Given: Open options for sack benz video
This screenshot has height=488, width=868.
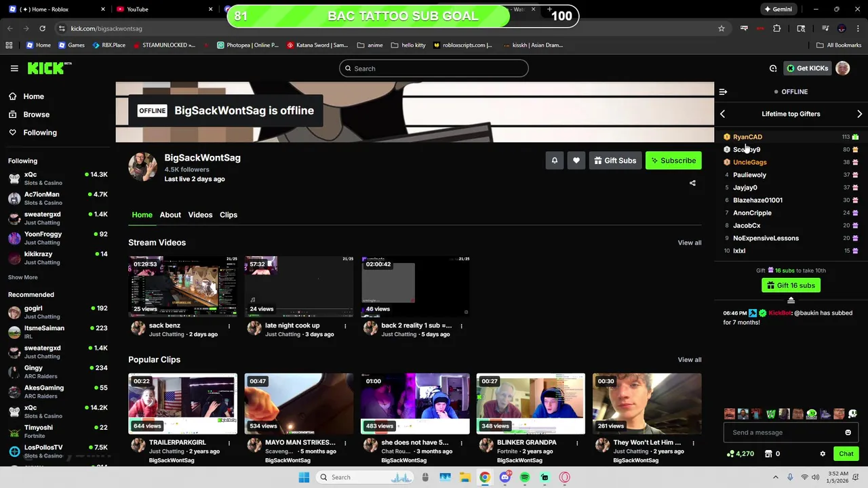Looking at the screenshot, I should [229, 326].
